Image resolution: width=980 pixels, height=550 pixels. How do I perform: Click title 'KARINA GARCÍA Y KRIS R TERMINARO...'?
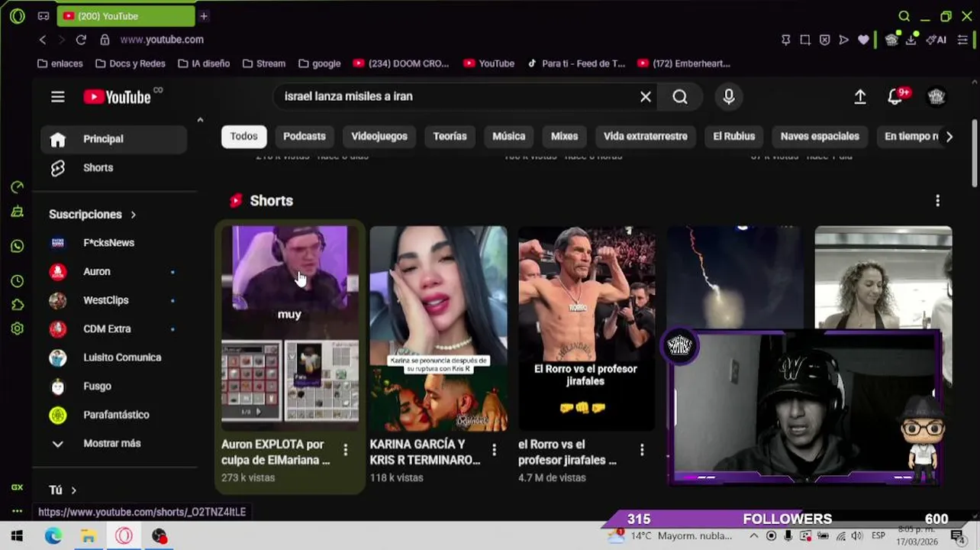click(425, 452)
